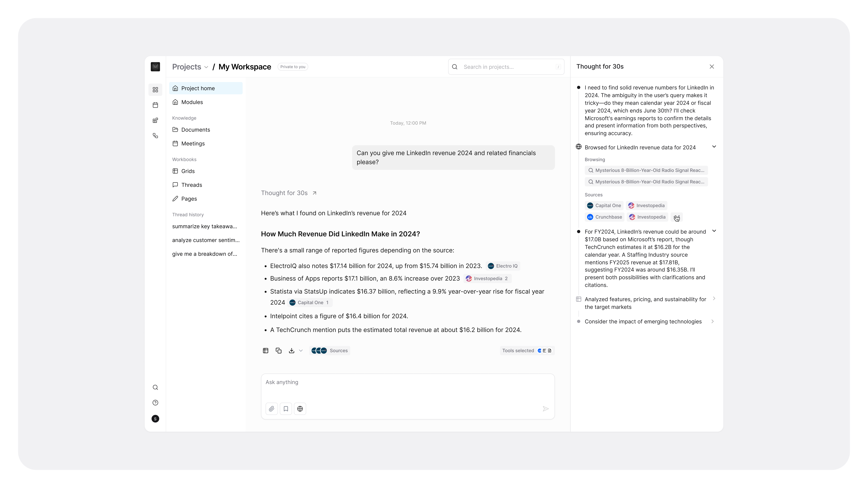
Task: Click the attach file paperclip icon
Action: click(x=272, y=409)
